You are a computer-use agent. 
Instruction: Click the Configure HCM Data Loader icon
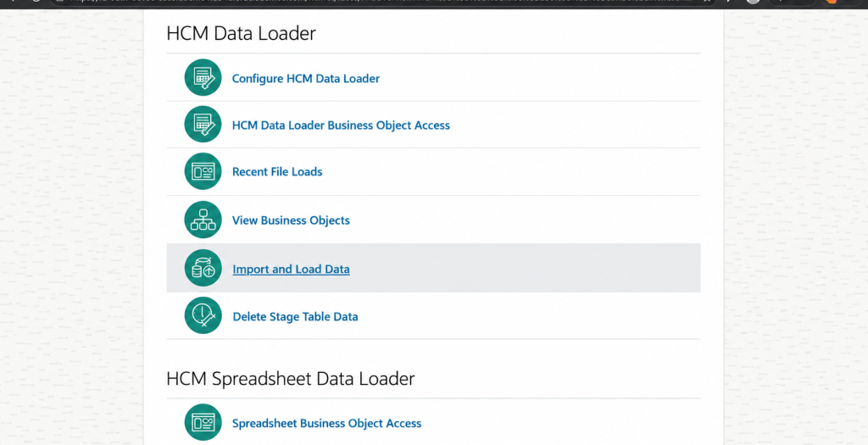tap(203, 77)
